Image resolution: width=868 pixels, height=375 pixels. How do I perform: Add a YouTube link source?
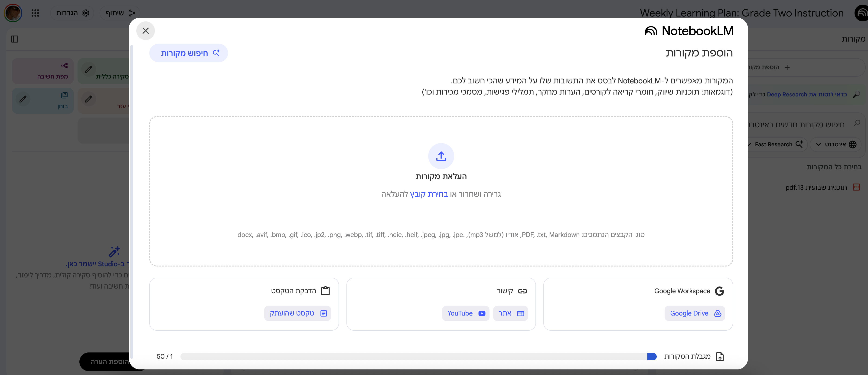pyautogui.click(x=465, y=313)
